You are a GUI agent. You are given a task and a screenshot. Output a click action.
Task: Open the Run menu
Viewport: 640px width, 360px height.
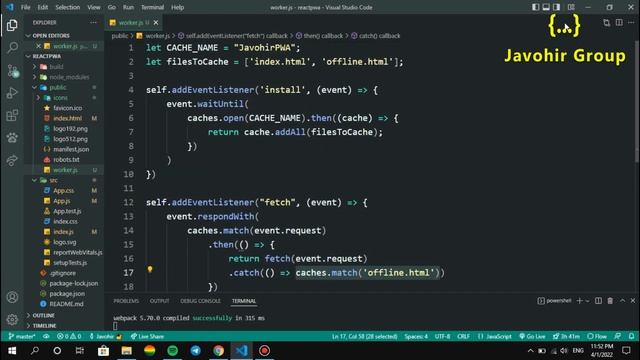128,7
